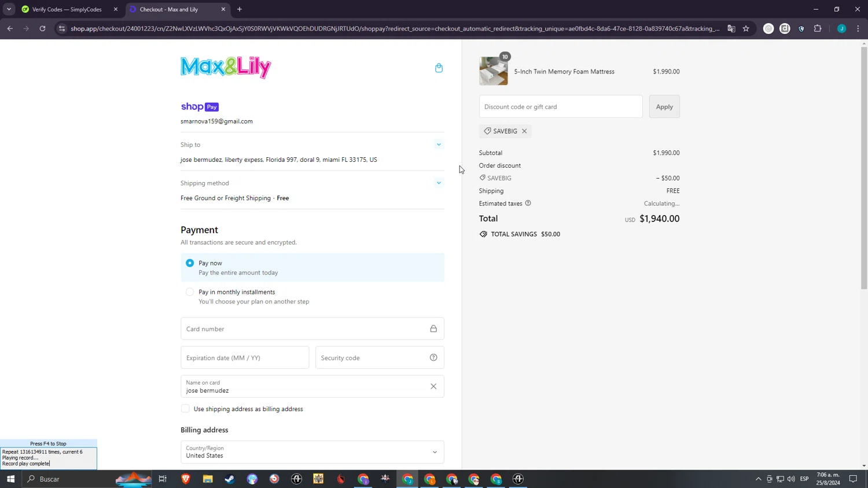
Task: View site information icon in address bar
Action: (62, 28)
